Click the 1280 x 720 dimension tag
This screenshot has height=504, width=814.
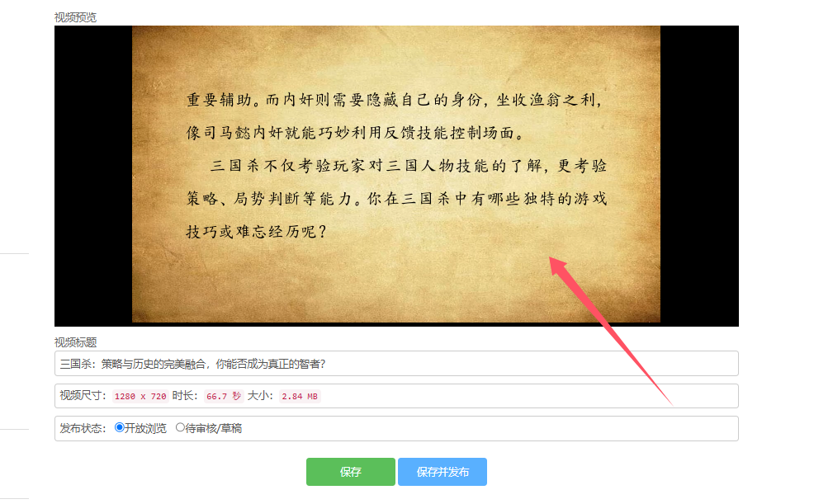click(140, 396)
